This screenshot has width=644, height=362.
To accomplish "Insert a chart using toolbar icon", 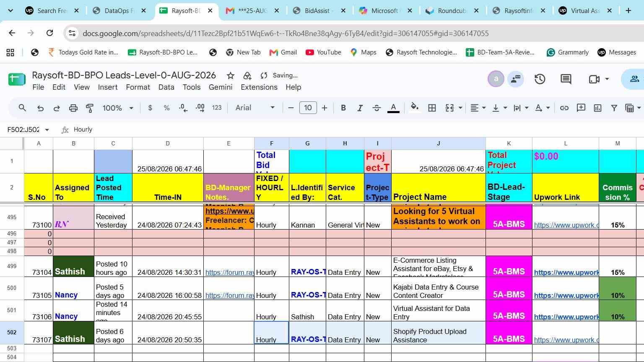I will (597, 108).
